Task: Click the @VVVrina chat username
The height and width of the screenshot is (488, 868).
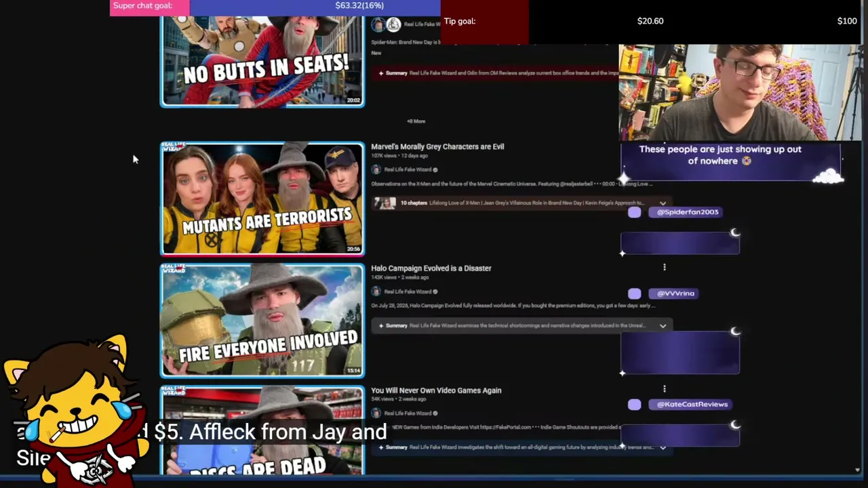Action: tap(675, 293)
